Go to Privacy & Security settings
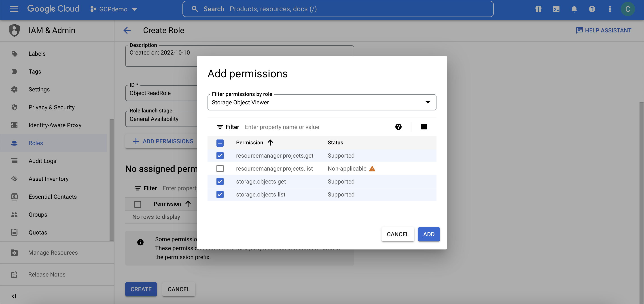Viewport: 644px width, 304px height. pyautogui.click(x=51, y=107)
